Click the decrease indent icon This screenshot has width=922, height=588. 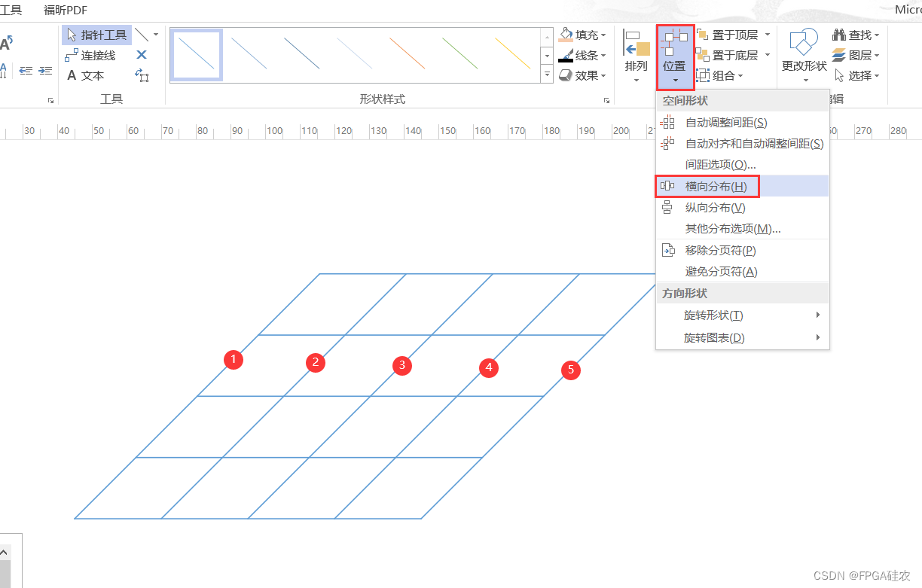26,71
